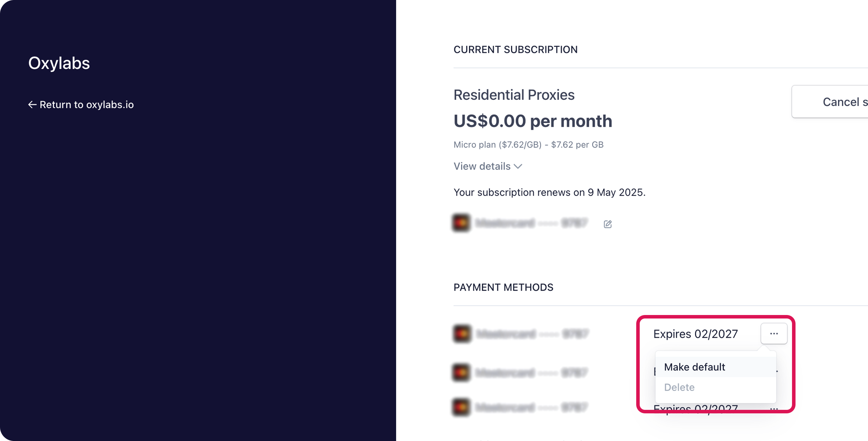Select Delete in the payment method menu

[x=679, y=387]
